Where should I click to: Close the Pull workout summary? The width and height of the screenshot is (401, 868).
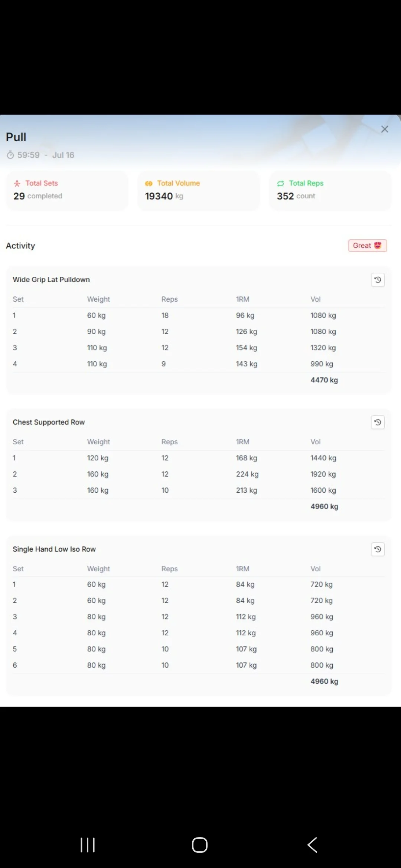tap(385, 129)
